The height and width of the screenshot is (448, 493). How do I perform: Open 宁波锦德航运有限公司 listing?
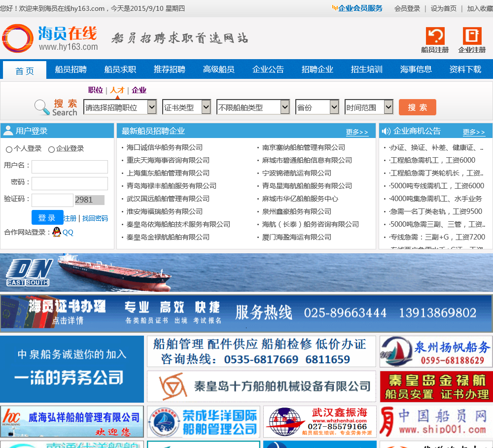click(297, 173)
